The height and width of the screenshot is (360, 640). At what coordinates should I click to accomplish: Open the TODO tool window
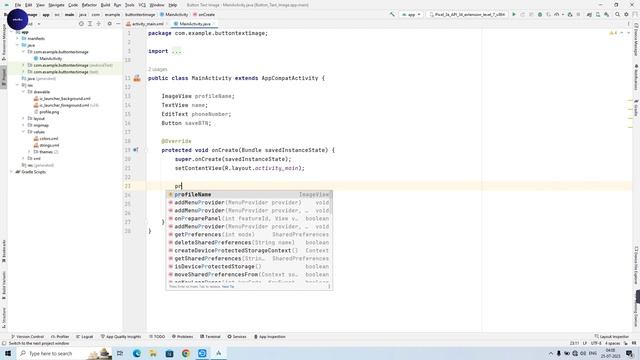point(157,337)
